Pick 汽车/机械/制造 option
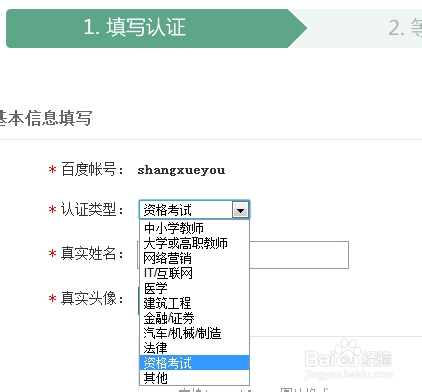This screenshot has height=392, width=422. click(194, 333)
